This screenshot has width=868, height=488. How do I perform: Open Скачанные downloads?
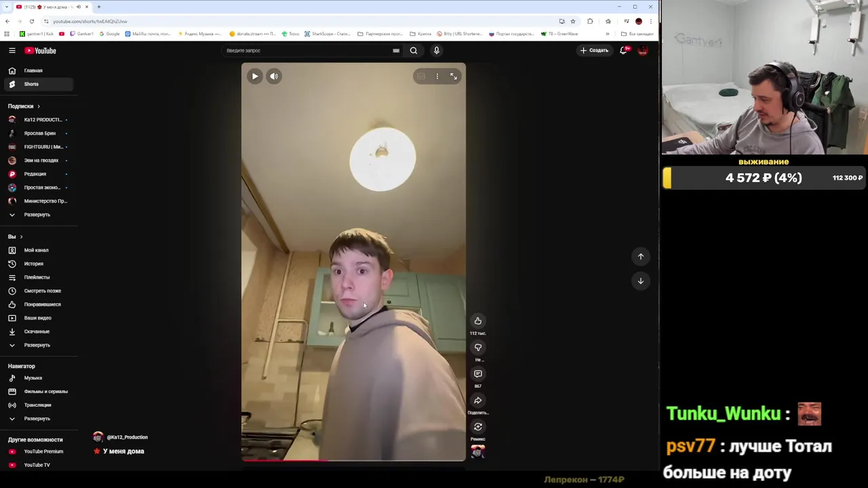(x=38, y=331)
